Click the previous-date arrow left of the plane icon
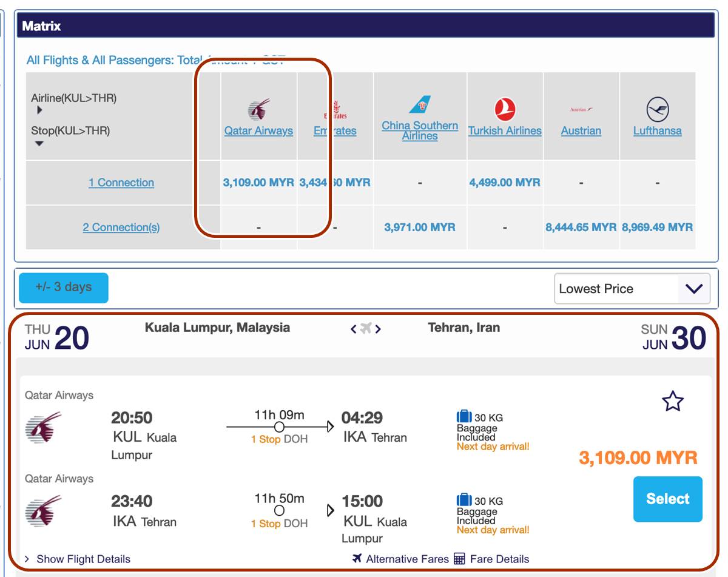Screen dimensions: 728x577 point(353,329)
